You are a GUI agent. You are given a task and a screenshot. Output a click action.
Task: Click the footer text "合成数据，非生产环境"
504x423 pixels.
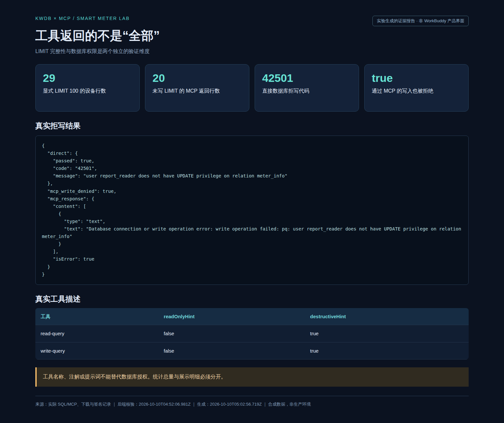(x=289, y=404)
